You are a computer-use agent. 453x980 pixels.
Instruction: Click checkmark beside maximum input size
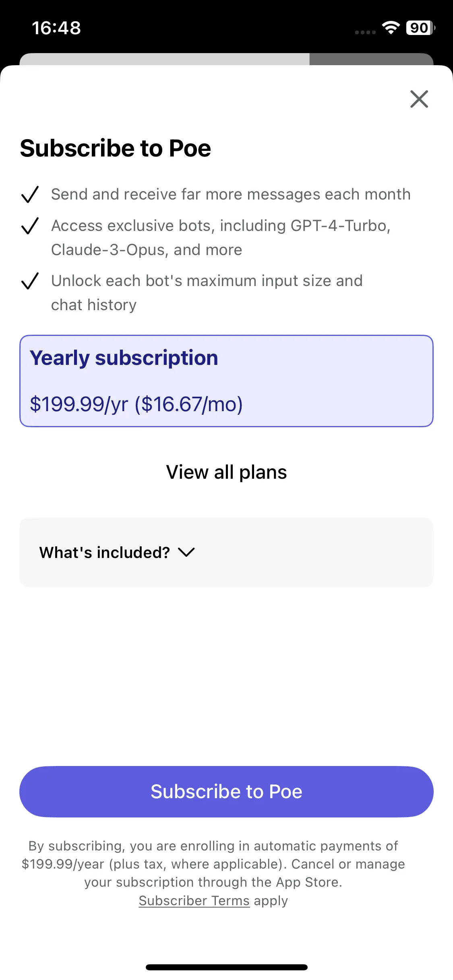click(x=30, y=281)
